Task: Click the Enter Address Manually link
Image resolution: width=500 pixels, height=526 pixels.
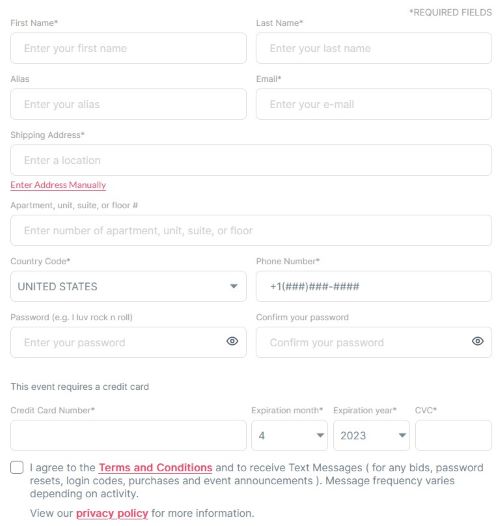Action: pos(58,185)
